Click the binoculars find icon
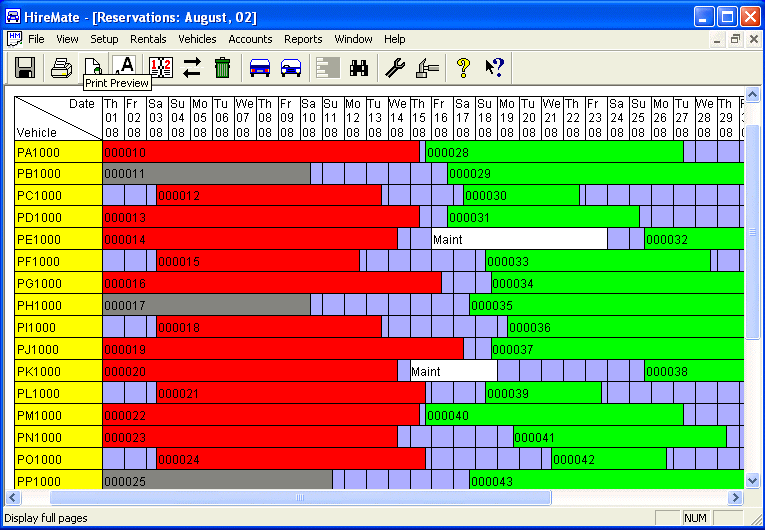 point(359,68)
